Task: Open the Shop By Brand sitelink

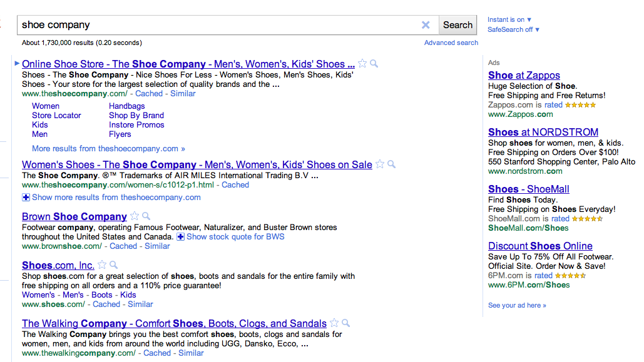Action: pyautogui.click(x=136, y=115)
